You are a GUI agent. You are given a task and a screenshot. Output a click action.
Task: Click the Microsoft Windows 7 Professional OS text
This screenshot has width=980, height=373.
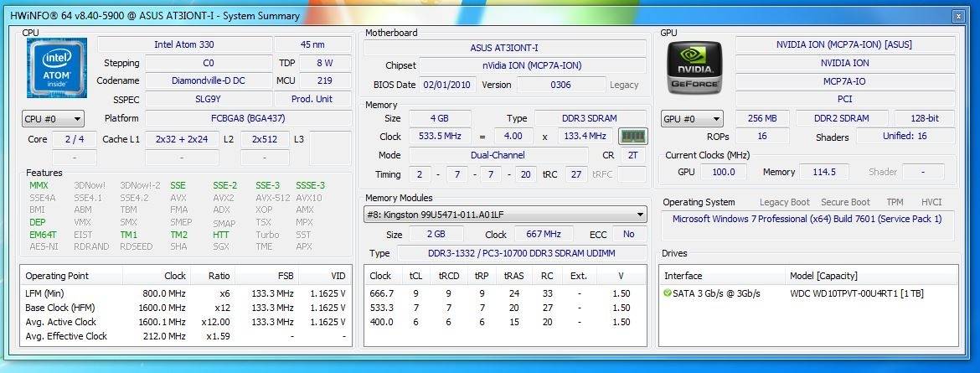(807, 219)
